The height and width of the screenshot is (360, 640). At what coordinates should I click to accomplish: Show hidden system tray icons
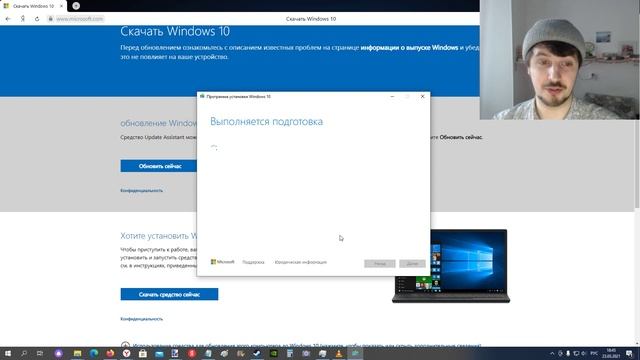[552, 353]
